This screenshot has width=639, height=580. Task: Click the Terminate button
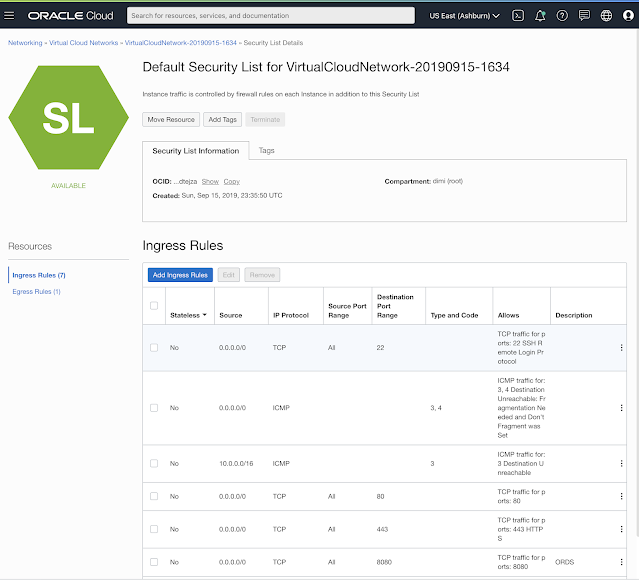[x=265, y=119]
